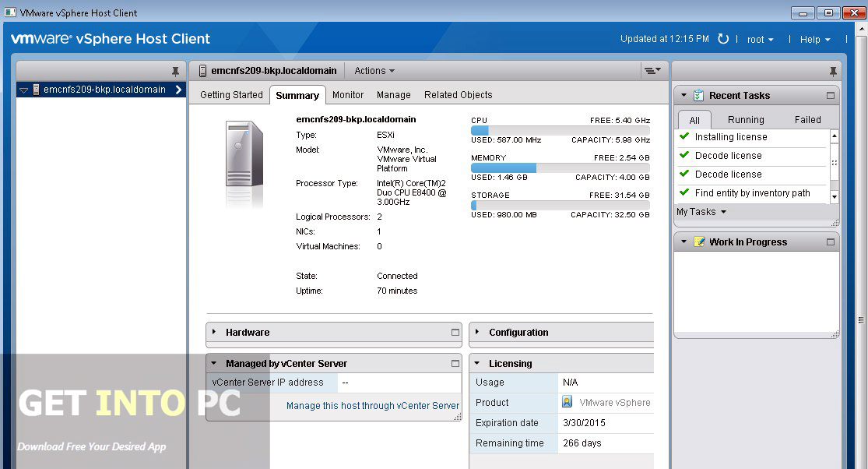
Task: Pin the left navigator panel
Action: [x=175, y=71]
